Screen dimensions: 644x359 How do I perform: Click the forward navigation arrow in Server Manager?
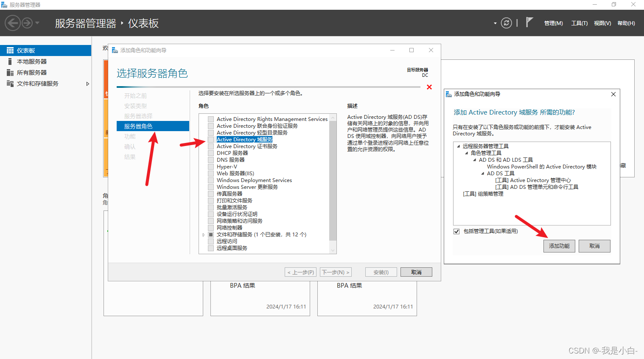coord(27,23)
